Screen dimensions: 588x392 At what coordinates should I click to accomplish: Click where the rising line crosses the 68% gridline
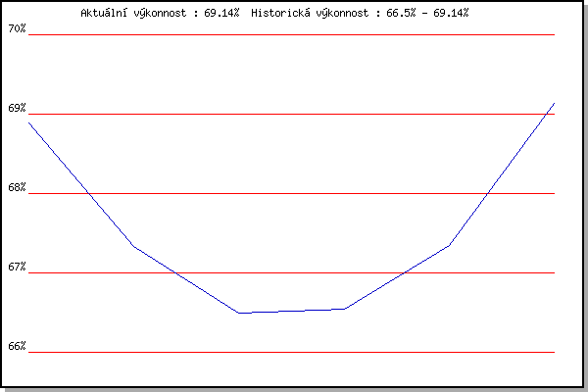[x=488, y=193]
